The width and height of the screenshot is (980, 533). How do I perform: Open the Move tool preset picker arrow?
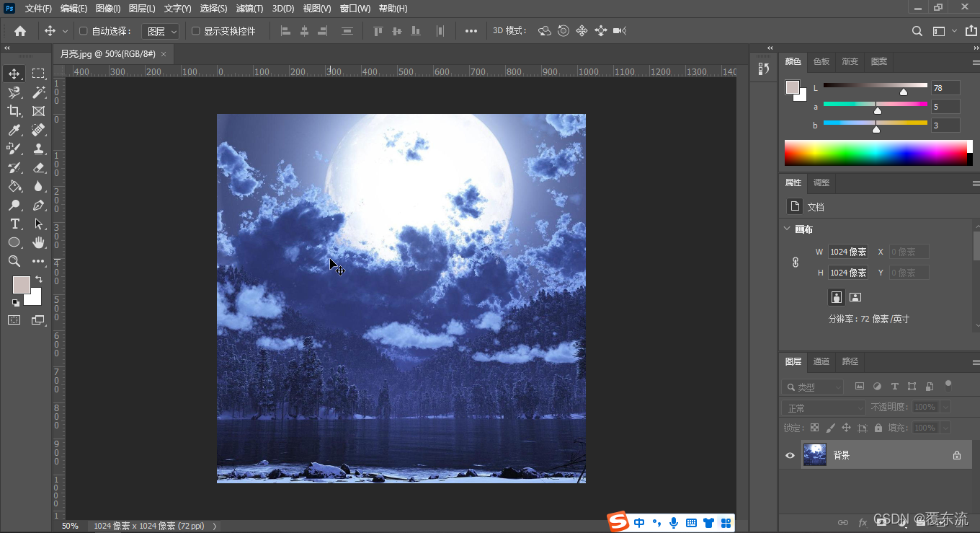click(x=65, y=31)
